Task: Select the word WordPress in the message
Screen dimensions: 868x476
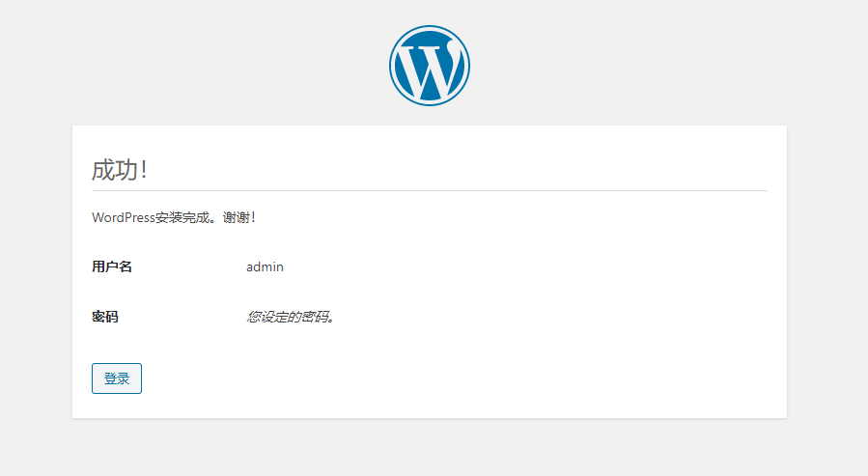Action: tap(123, 217)
